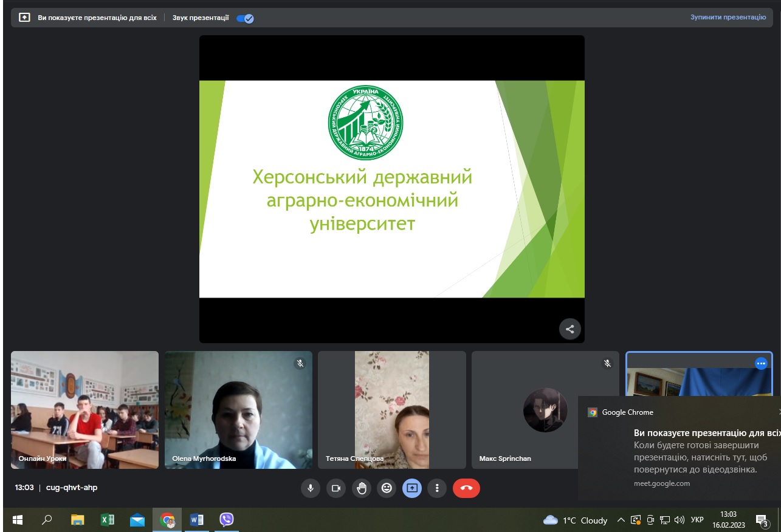Open the emoji reactions button

tap(387, 488)
